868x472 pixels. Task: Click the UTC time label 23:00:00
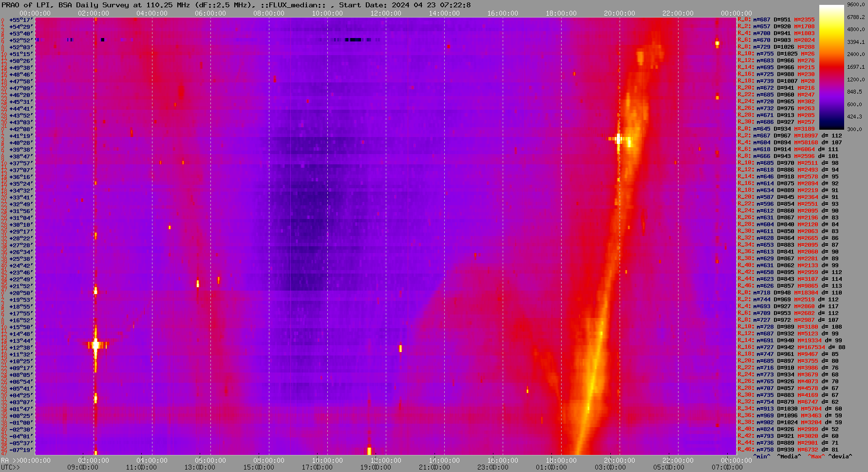coord(492,467)
